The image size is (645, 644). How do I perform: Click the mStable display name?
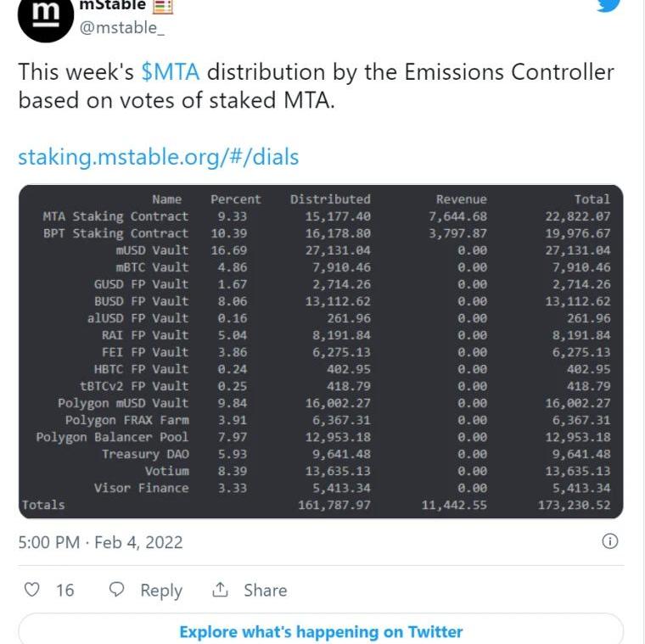tap(112, 5)
